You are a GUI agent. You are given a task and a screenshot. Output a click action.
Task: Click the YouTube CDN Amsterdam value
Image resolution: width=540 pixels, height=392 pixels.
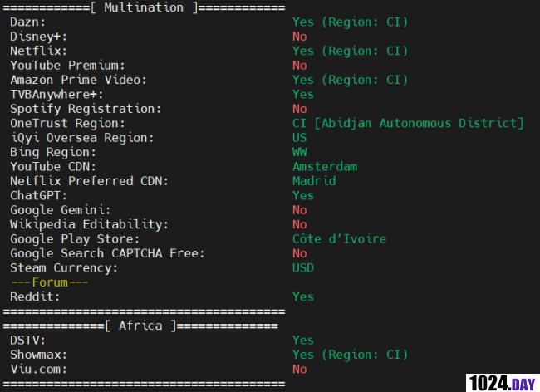tap(325, 167)
